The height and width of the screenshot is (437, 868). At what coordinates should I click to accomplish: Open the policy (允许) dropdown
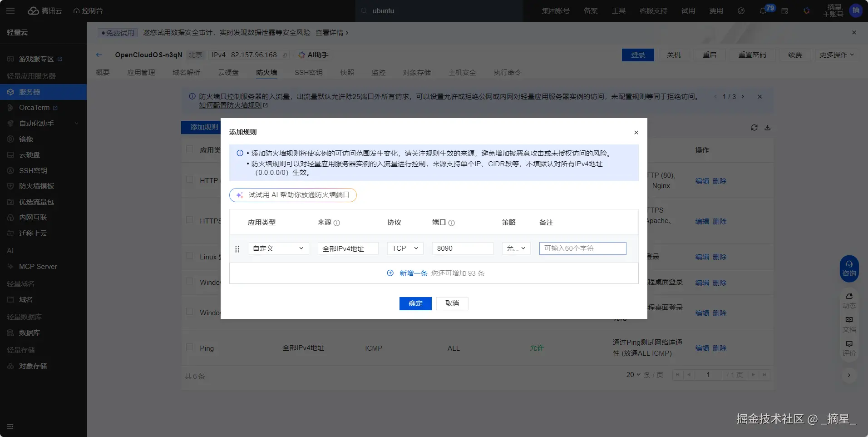pyautogui.click(x=516, y=248)
